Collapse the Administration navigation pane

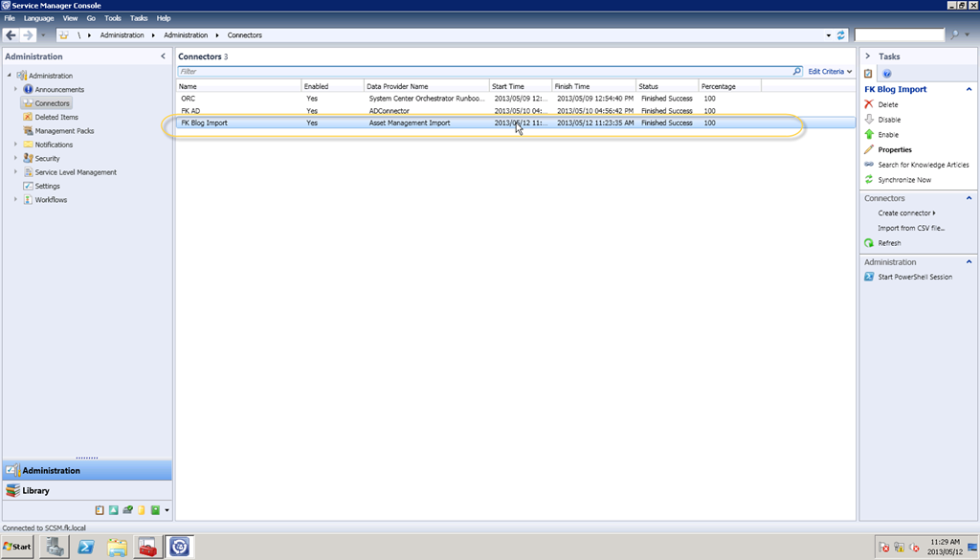click(x=163, y=56)
